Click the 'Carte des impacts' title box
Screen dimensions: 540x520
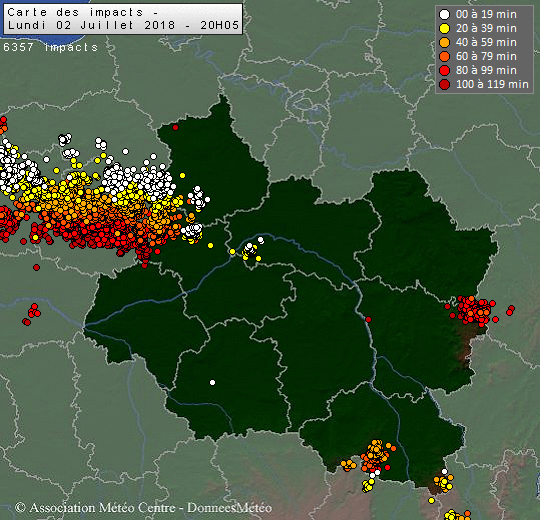pos(123,19)
